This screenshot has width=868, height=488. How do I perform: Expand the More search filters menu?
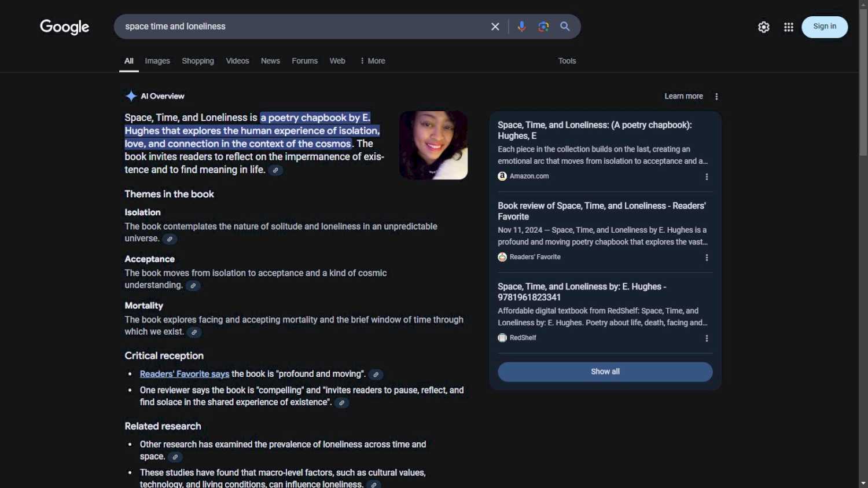point(372,61)
